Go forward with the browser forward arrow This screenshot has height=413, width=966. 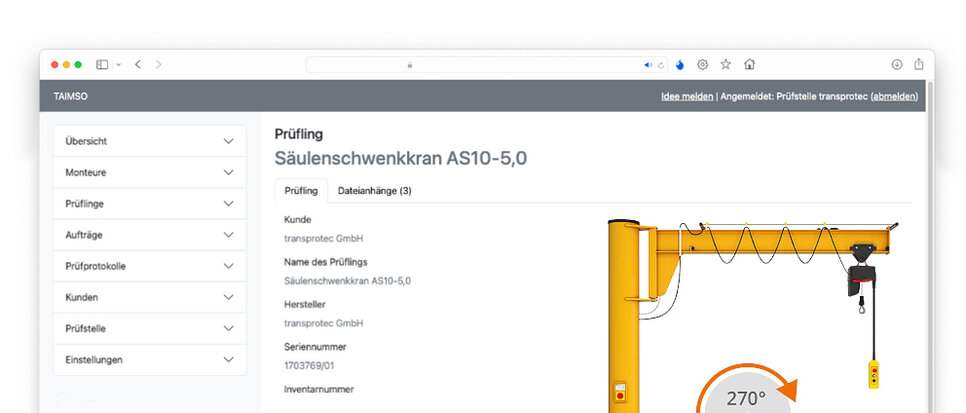click(x=158, y=65)
